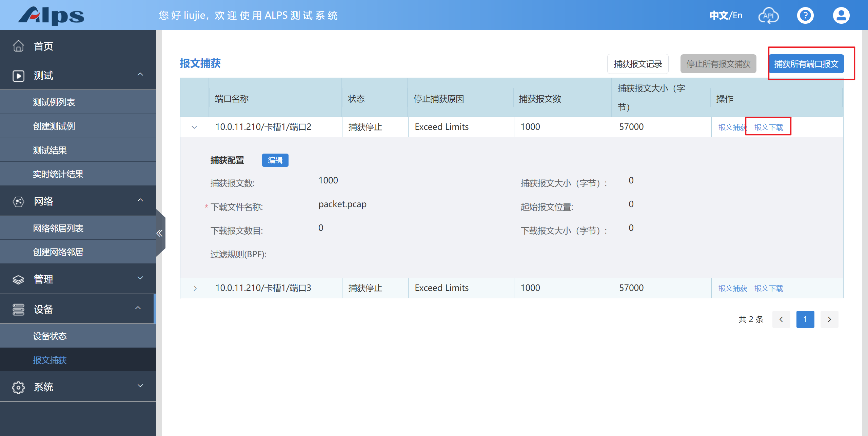Expand the 系统 menu section
The image size is (868, 436).
pyautogui.click(x=140, y=386)
